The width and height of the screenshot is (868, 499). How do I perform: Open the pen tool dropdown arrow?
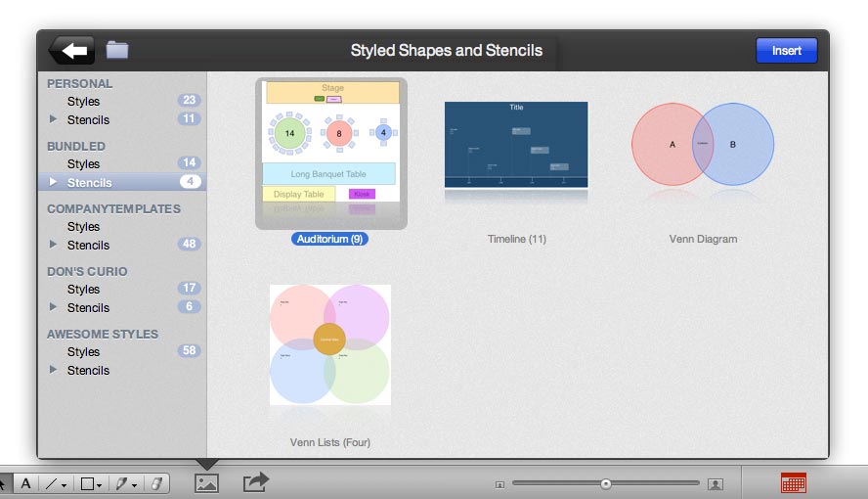[134, 485]
